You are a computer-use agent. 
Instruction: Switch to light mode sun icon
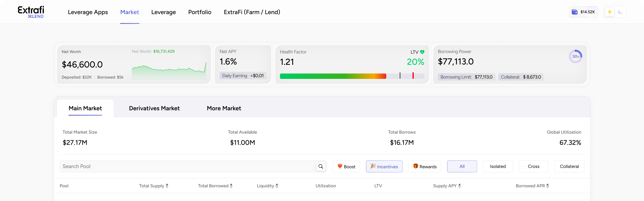610,12
